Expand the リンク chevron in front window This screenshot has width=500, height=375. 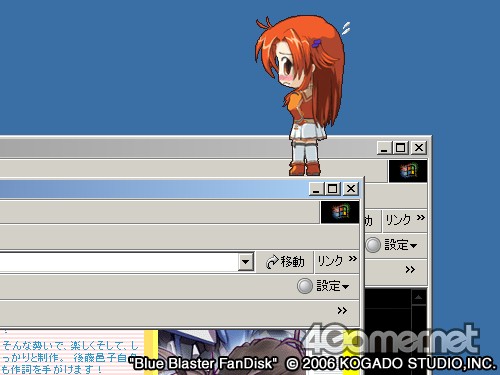click(353, 258)
